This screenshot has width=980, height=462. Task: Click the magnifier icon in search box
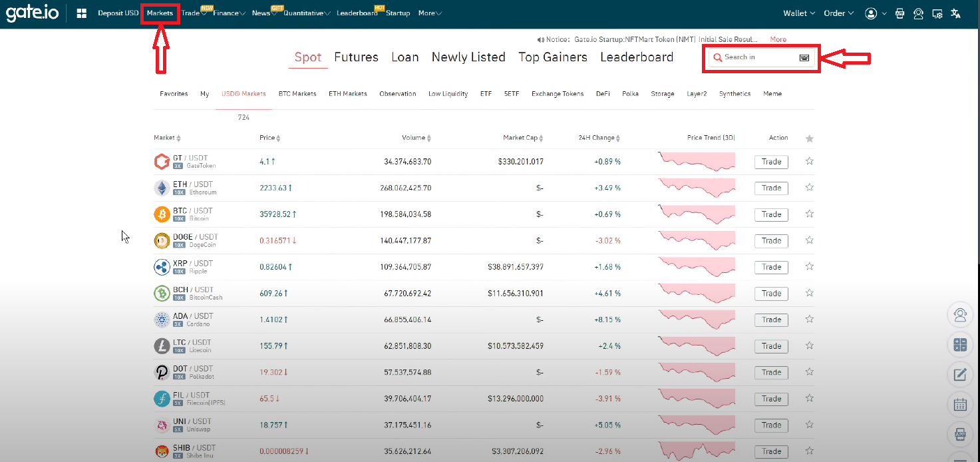coord(718,58)
